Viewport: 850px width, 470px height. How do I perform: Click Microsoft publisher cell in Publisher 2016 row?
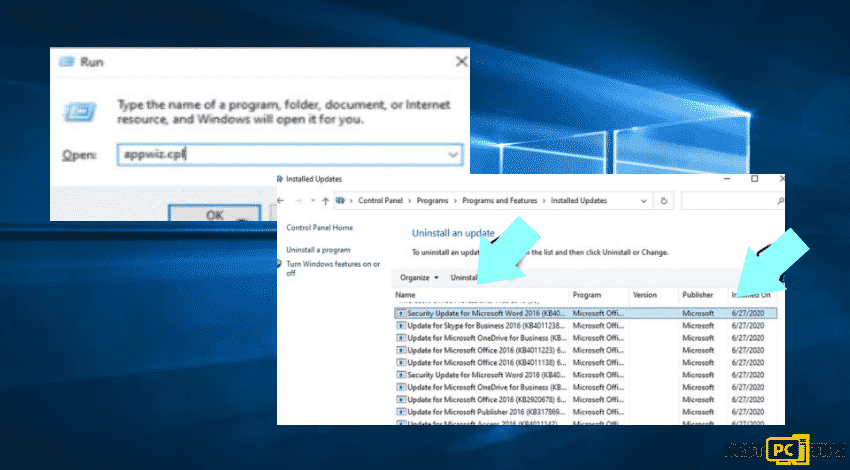(x=698, y=412)
